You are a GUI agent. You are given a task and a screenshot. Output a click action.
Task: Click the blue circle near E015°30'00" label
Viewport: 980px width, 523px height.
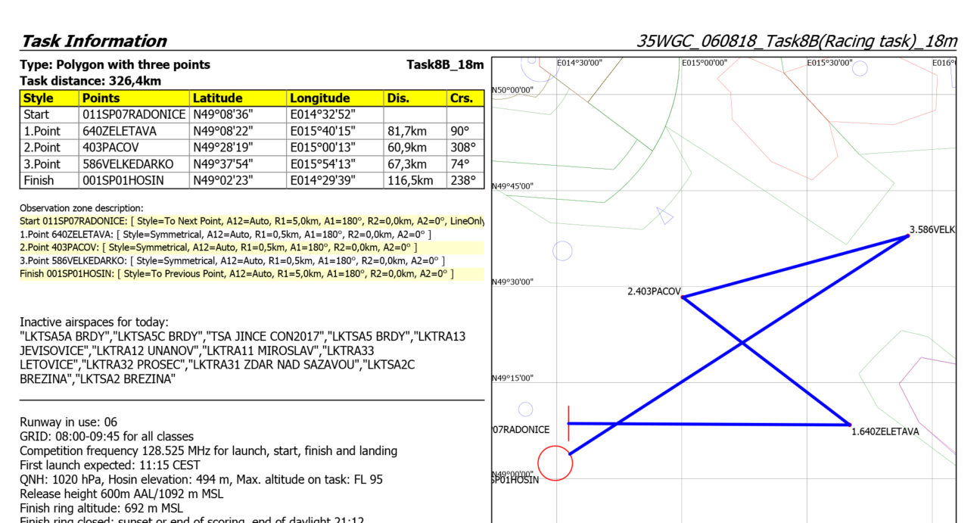tap(860, 69)
